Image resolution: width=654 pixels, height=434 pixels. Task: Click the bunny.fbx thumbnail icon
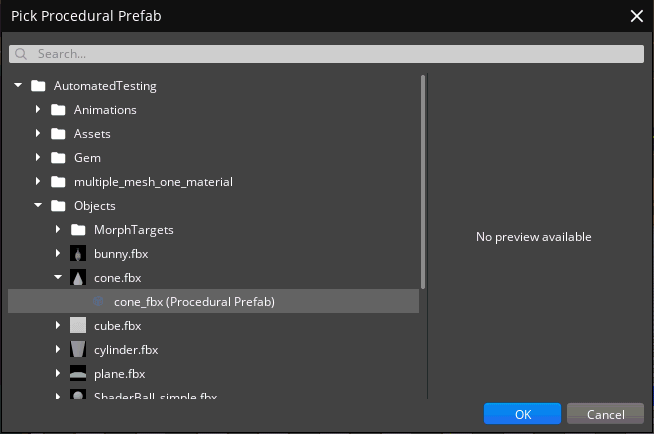click(78, 254)
